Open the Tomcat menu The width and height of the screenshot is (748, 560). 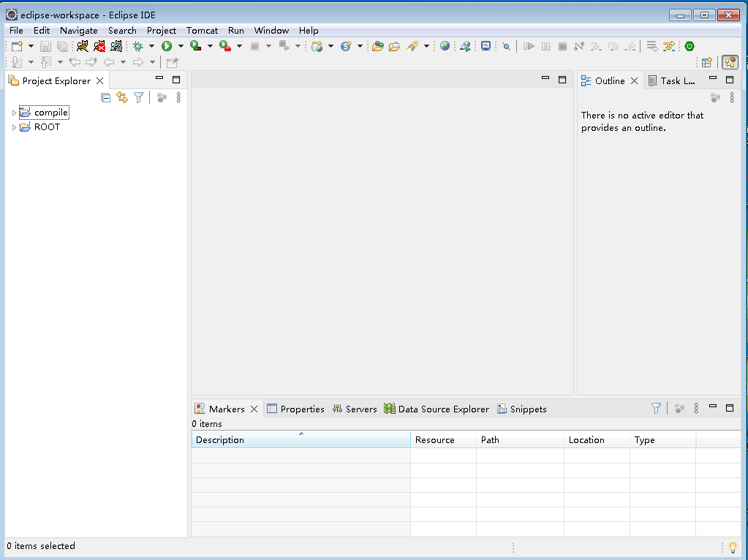[202, 31]
